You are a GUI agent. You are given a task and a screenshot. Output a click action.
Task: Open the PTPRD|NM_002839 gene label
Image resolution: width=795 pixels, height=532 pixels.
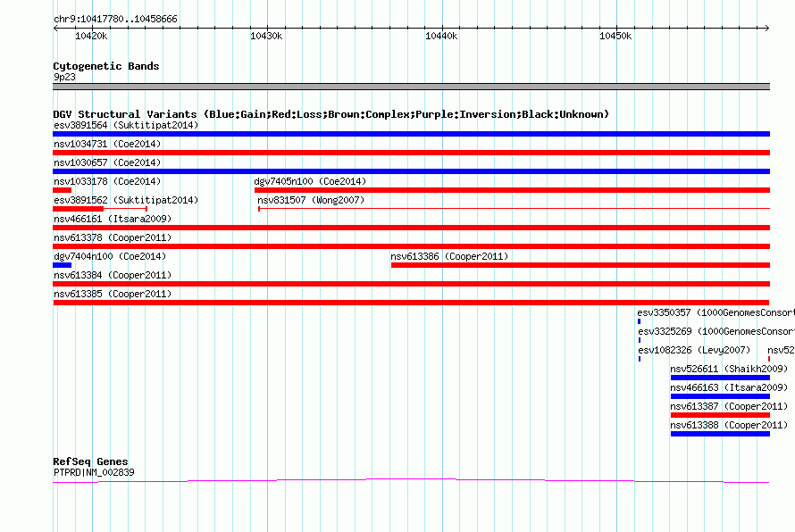coord(94,472)
